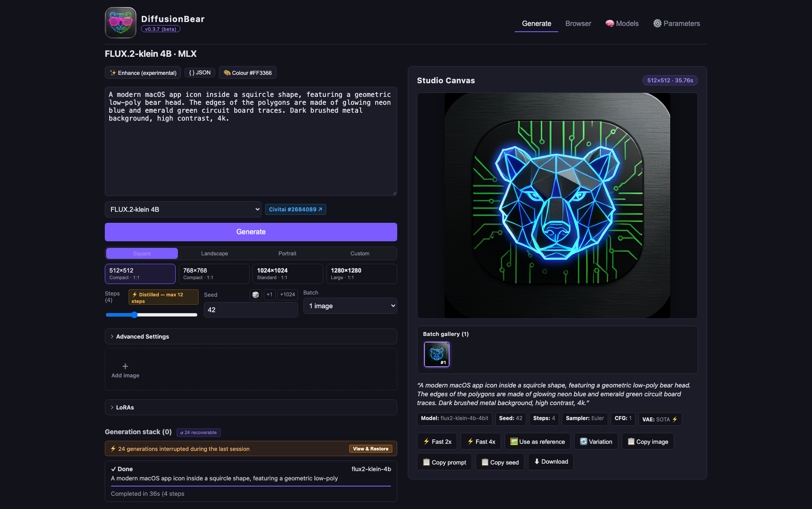Open the Colour #FF3366 palette picker

(x=247, y=73)
